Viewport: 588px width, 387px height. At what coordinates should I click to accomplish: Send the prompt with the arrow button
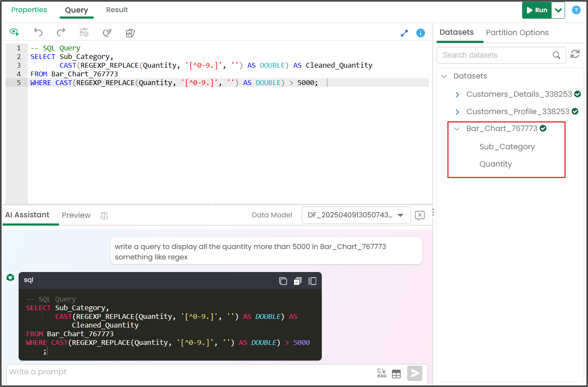[415, 374]
